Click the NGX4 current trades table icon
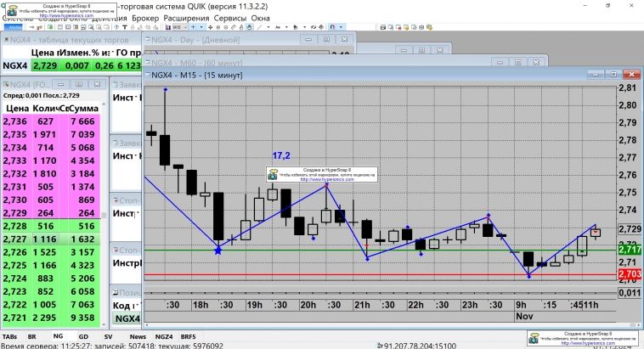Viewport: 644px width, 349px height. coord(5,39)
